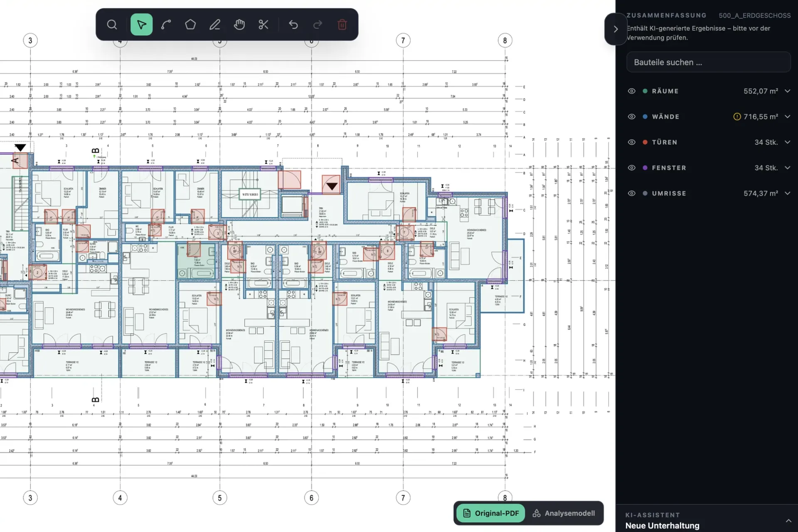
Task: Pick the pencil edit tool
Action: 215,25
